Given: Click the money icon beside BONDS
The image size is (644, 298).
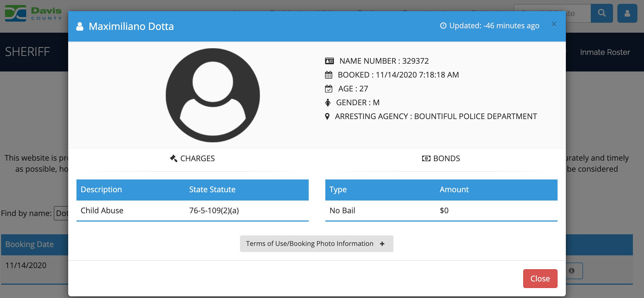Looking at the screenshot, I should pyautogui.click(x=426, y=158).
